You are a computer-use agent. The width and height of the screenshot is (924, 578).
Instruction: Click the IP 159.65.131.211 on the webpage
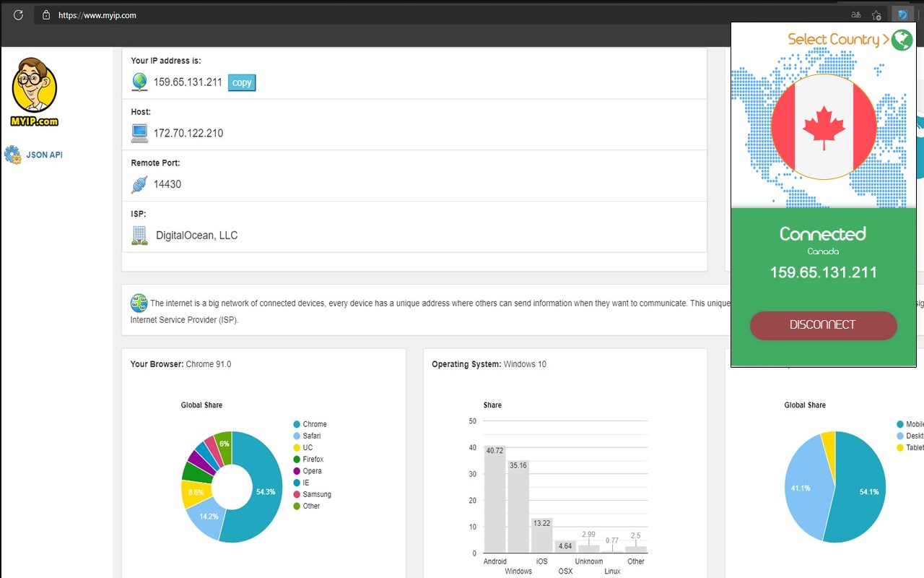pos(188,82)
